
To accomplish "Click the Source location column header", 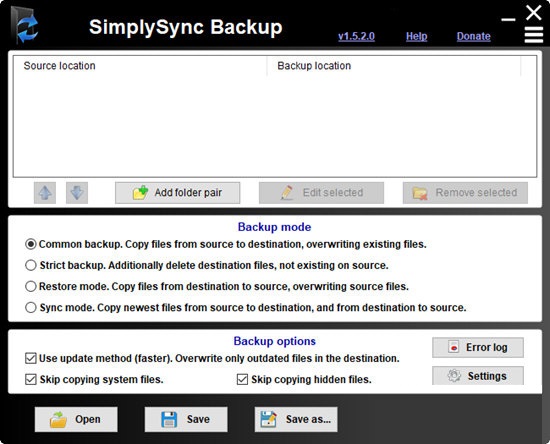I will point(140,66).
